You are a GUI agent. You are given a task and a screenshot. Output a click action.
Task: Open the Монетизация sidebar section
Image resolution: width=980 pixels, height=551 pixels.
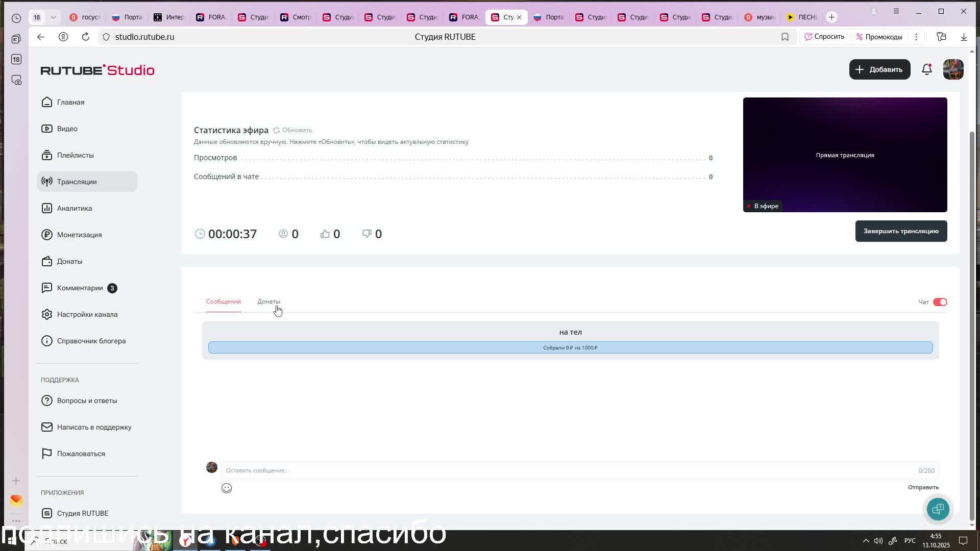pyautogui.click(x=79, y=235)
